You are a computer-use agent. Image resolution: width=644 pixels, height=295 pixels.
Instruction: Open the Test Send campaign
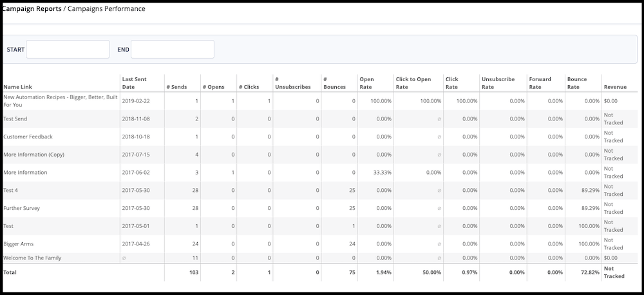[15, 119]
